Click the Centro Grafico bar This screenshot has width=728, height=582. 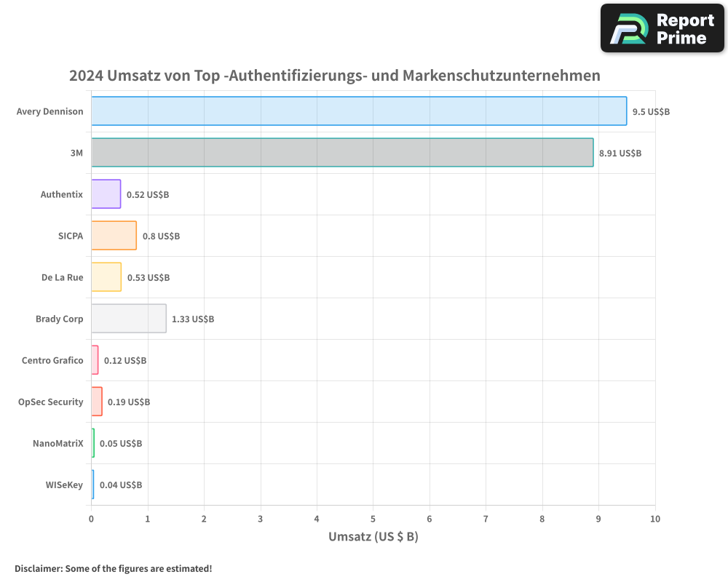pyautogui.click(x=94, y=360)
